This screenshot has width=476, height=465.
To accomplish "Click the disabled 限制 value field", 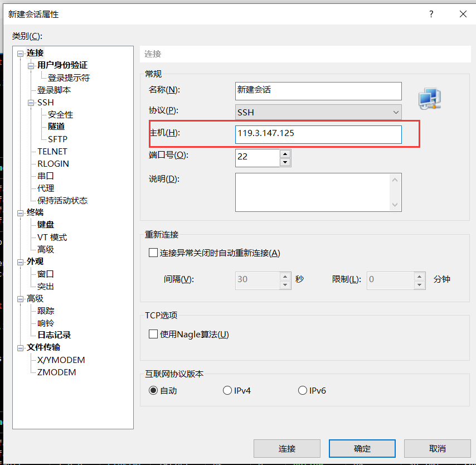I will [x=390, y=280].
